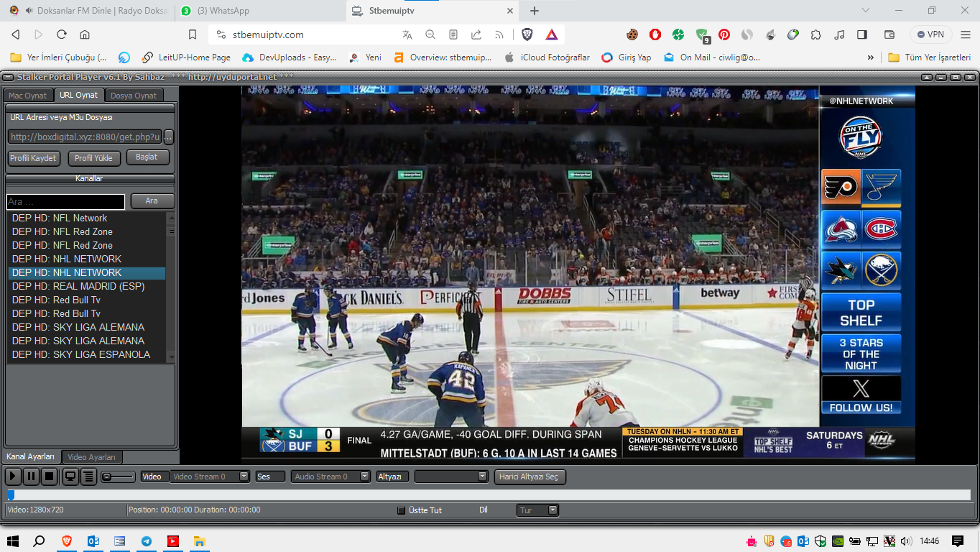Click the zoom magnifier icon in address bar
Viewport: 980px width, 552px height.
[x=430, y=34]
